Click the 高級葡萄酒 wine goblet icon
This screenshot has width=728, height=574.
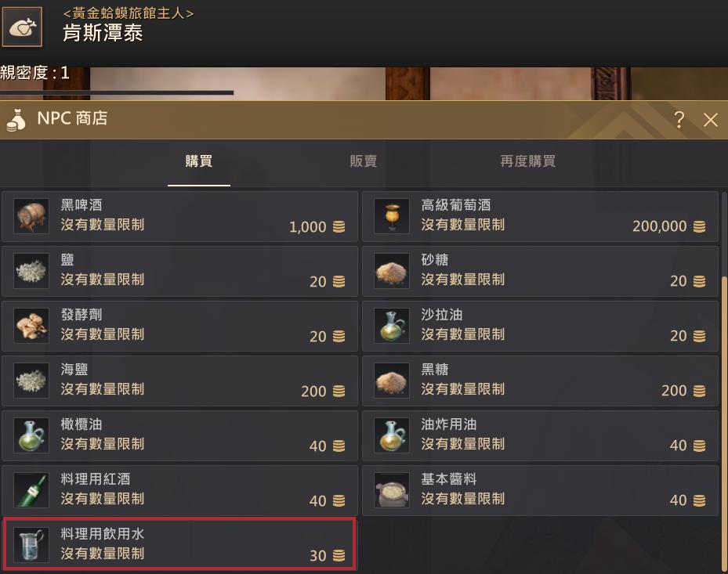coord(391,216)
